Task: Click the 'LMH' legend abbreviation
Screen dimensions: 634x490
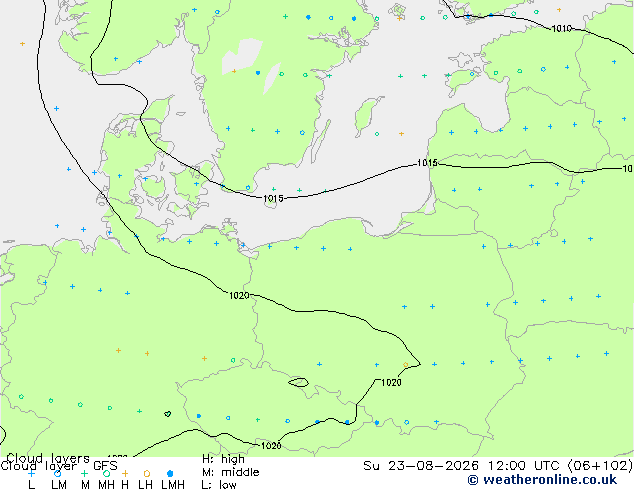Action: click(173, 485)
